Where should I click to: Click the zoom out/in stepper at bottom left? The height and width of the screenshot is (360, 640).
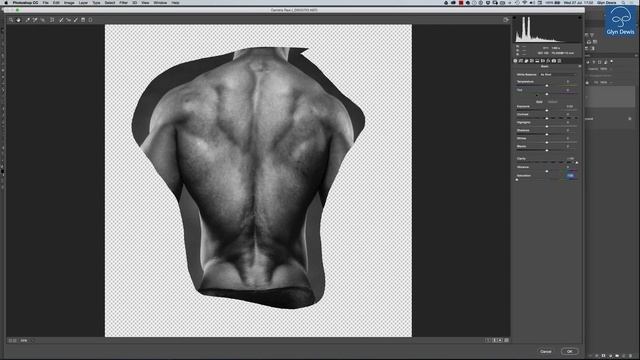click(12, 340)
